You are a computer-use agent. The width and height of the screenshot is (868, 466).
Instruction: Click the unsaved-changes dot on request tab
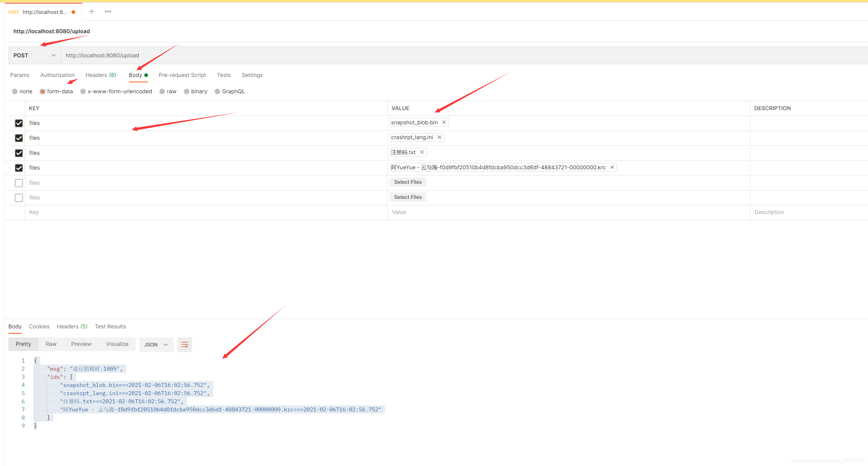(73, 12)
